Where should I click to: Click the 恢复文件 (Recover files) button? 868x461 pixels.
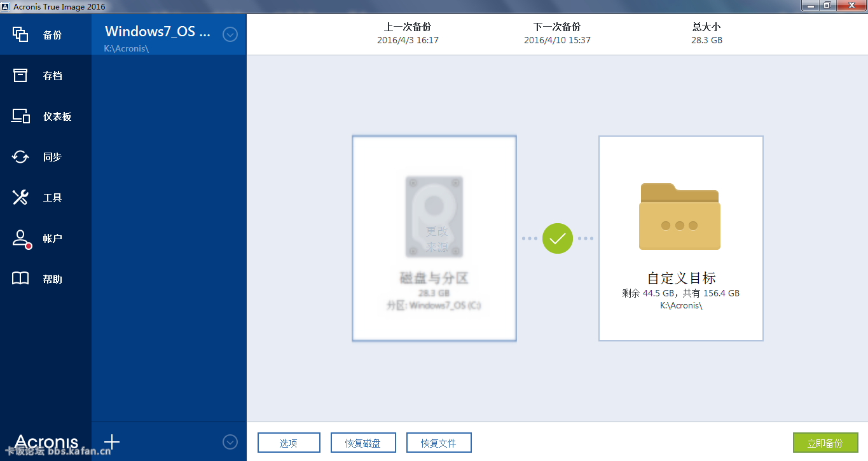[439, 443]
